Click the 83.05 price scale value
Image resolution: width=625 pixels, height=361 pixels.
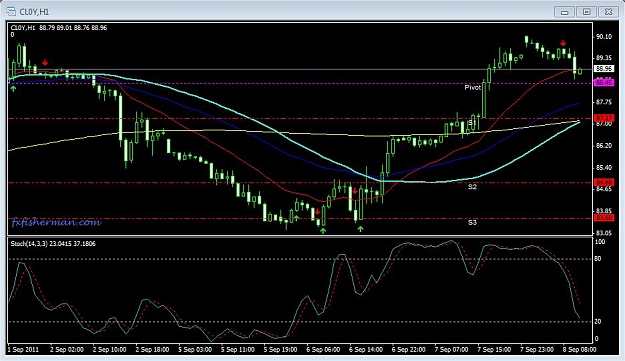click(x=604, y=233)
